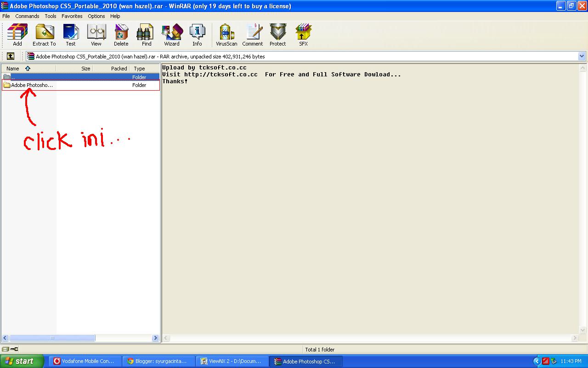Show archive Info
Image resolution: width=588 pixels, height=368 pixels.
(197, 35)
